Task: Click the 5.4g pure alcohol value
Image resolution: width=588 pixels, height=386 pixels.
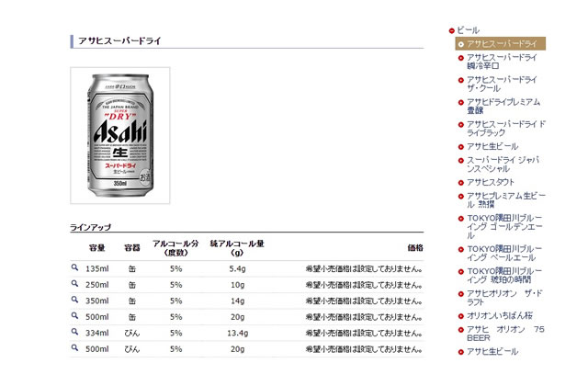Action: [x=237, y=268]
